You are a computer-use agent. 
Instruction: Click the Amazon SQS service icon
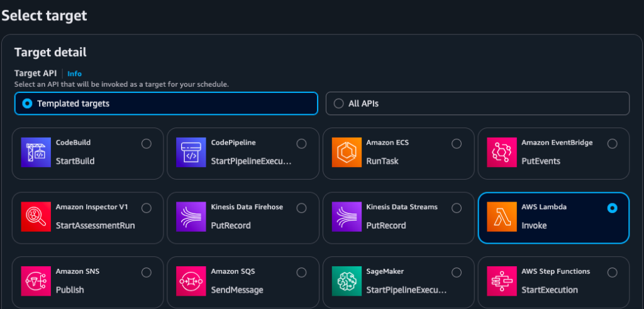[x=192, y=281]
